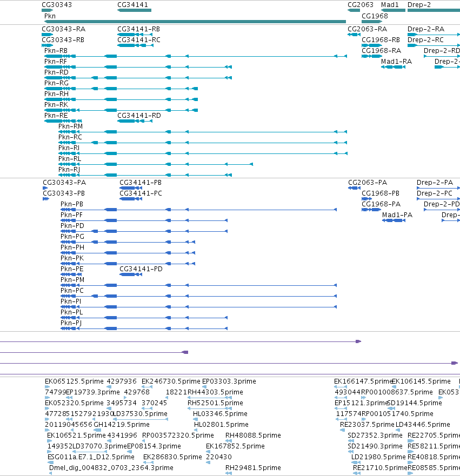Viewport: 460px width, 476px height.
Task: Select EST label SD27352.3prime
Action: [375, 435]
